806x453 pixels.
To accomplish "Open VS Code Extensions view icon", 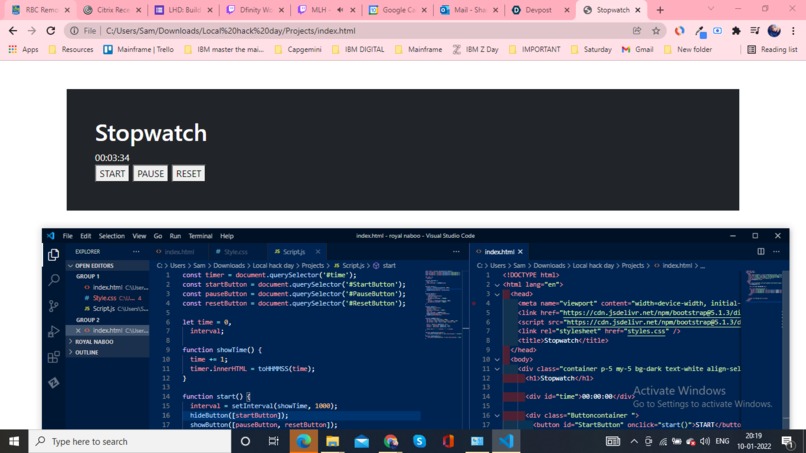I will pos(53,357).
